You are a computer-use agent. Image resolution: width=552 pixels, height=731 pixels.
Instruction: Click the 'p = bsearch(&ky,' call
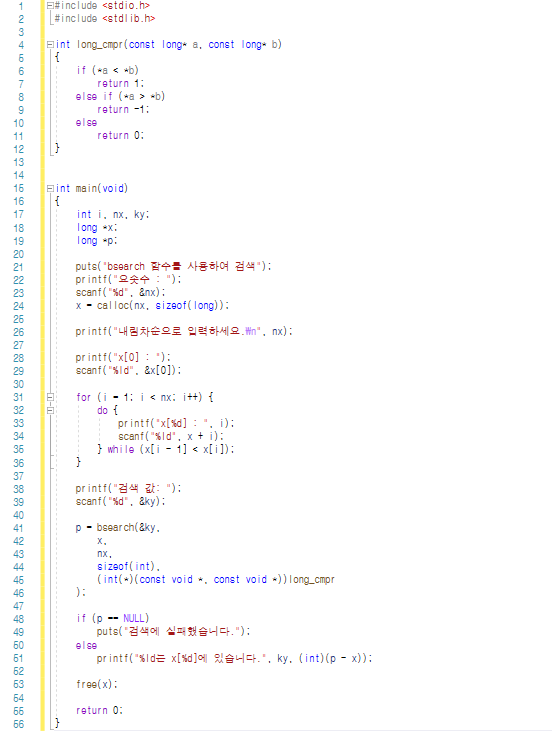118,528
